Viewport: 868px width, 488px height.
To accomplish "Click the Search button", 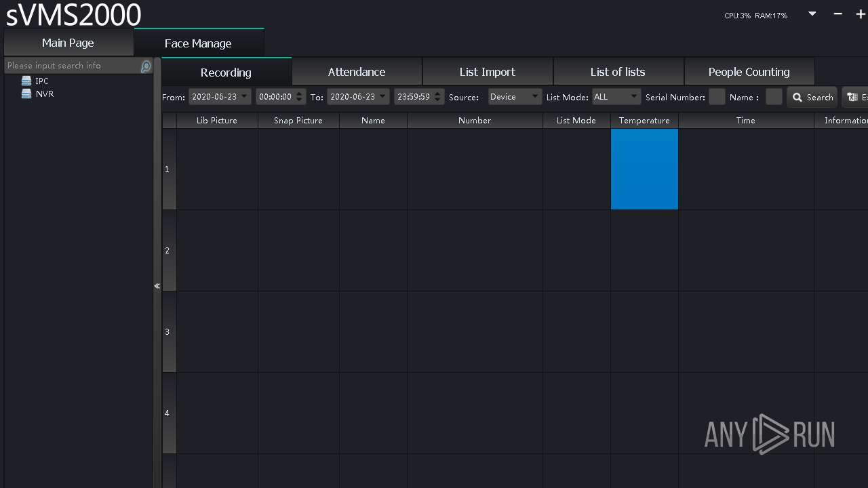I will pyautogui.click(x=812, y=97).
